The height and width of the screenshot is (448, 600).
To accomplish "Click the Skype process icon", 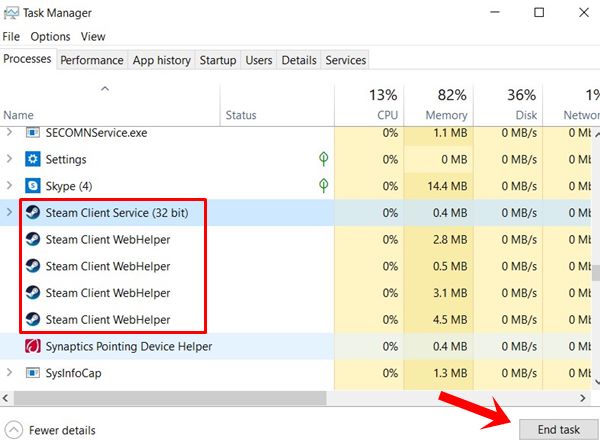I will (x=33, y=186).
